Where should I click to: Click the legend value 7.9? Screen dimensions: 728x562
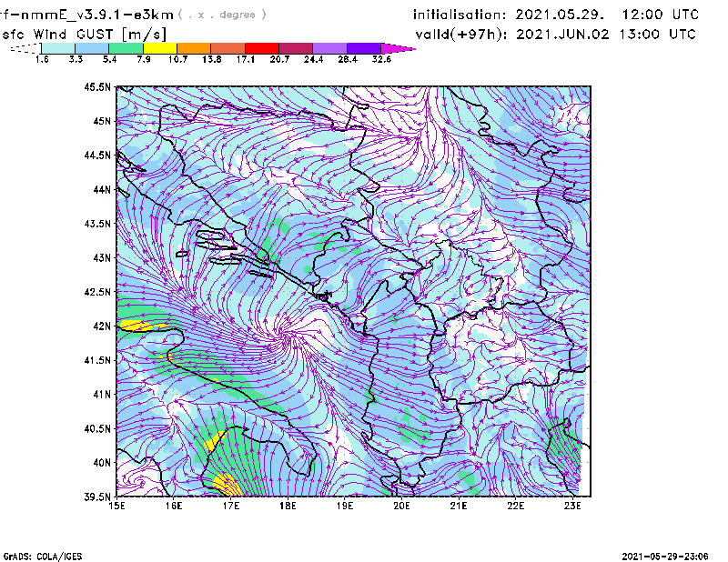pyautogui.click(x=144, y=59)
